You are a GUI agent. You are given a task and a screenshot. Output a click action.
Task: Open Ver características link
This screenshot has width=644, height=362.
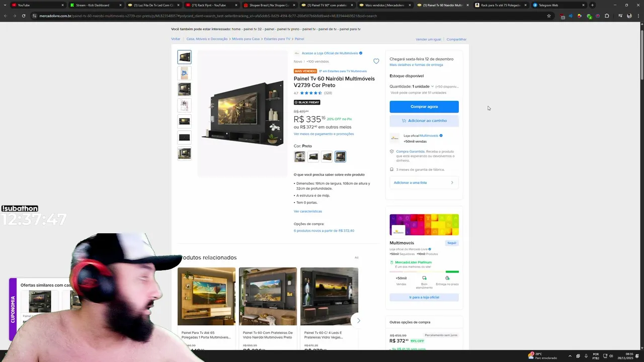(308, 211)
